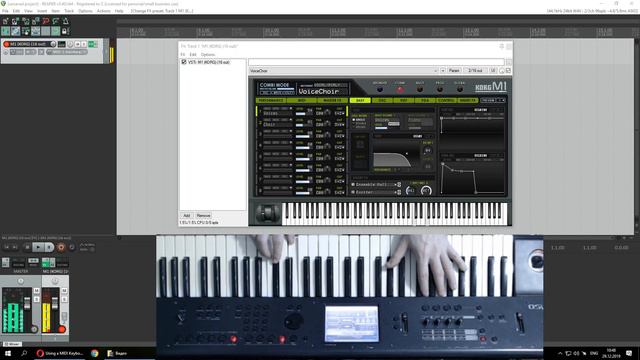Click the M1 pitch joystick control

pos(268,213)
